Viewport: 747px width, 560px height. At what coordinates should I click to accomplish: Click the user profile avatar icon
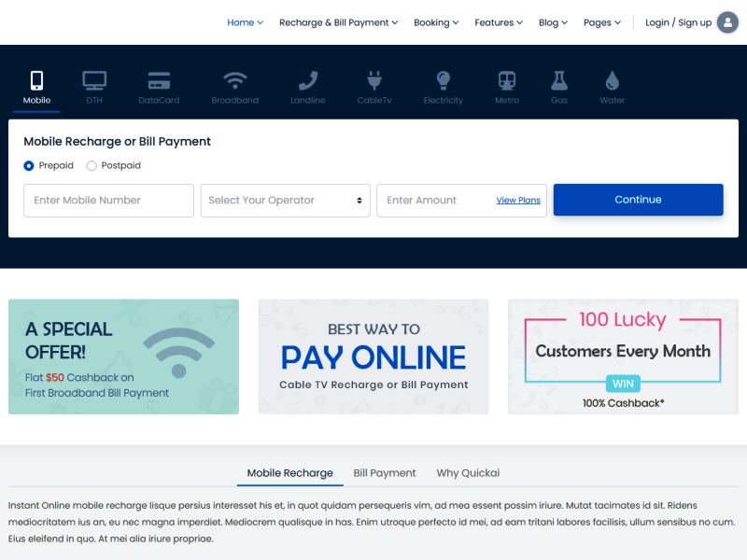(727, 22)
